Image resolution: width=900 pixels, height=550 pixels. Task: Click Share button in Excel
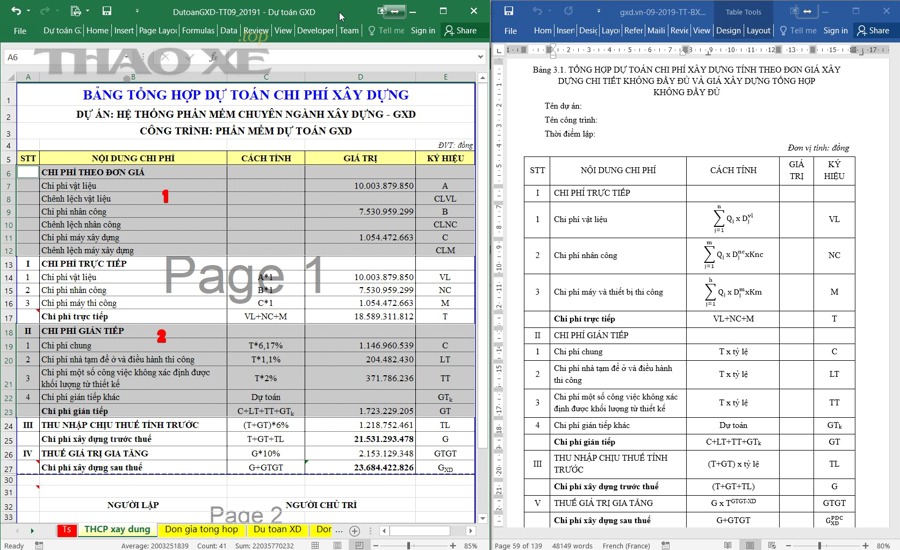point(460,30)
